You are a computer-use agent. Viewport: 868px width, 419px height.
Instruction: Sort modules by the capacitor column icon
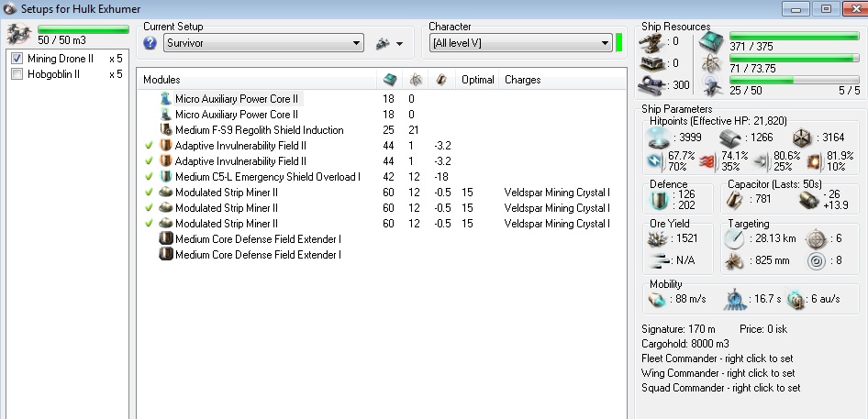(x=441, y=80)
